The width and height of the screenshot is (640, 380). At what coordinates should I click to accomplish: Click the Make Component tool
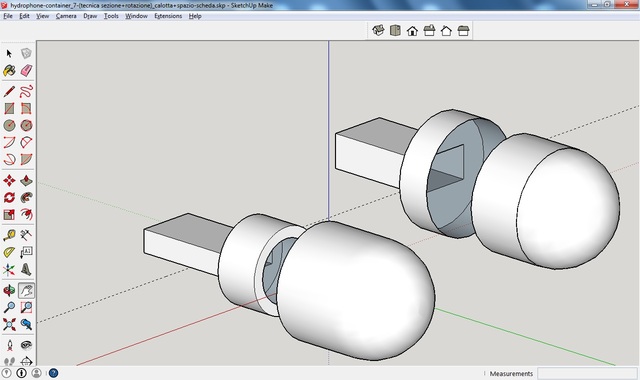[x=26, y=53]
